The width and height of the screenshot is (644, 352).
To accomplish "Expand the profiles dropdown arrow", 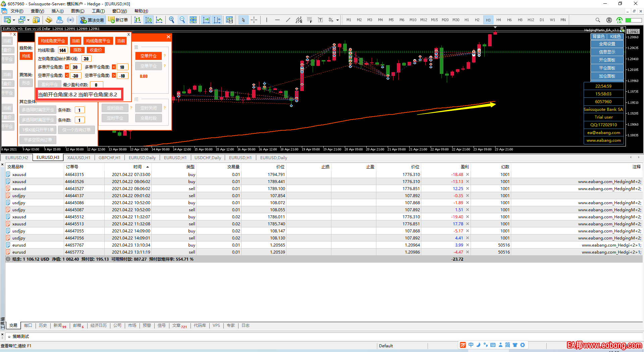I will (28, 20).
